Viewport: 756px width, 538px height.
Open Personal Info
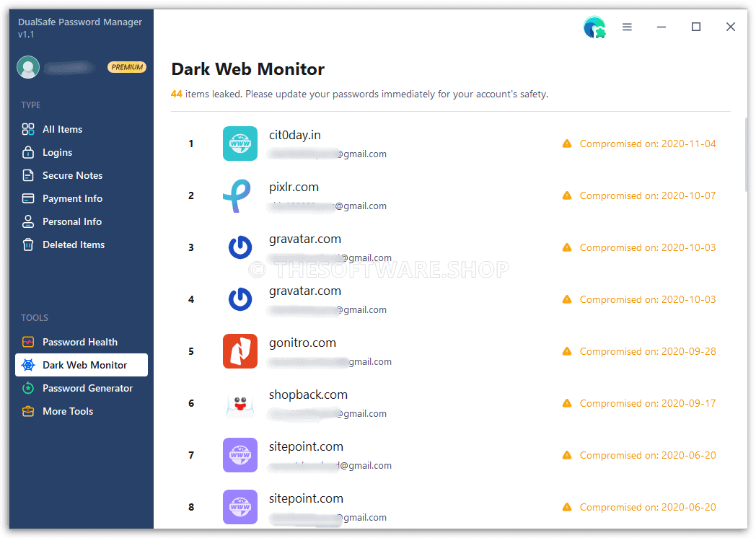pos(81,221)
